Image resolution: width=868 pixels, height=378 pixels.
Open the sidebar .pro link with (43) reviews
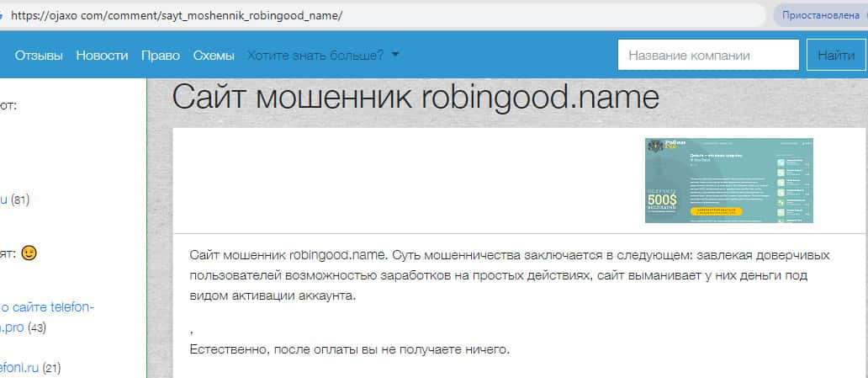pyautogui.click(x=12, y=327)
